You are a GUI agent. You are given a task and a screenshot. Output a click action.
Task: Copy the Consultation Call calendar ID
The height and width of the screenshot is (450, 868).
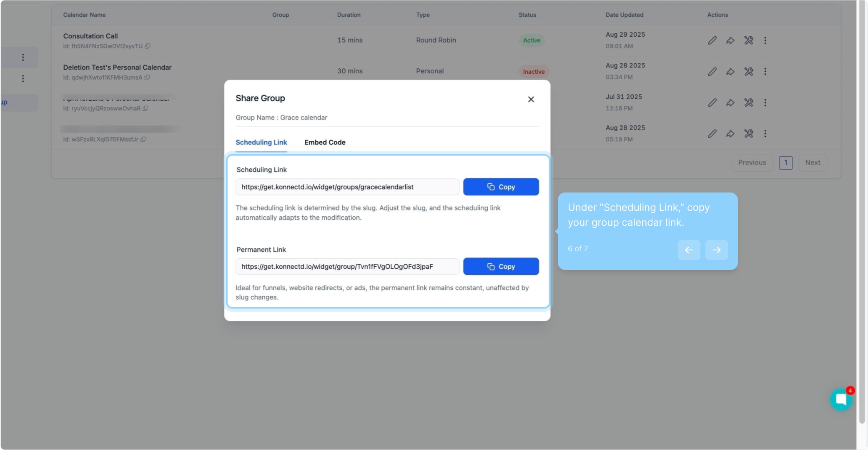(x=148, y=46)
